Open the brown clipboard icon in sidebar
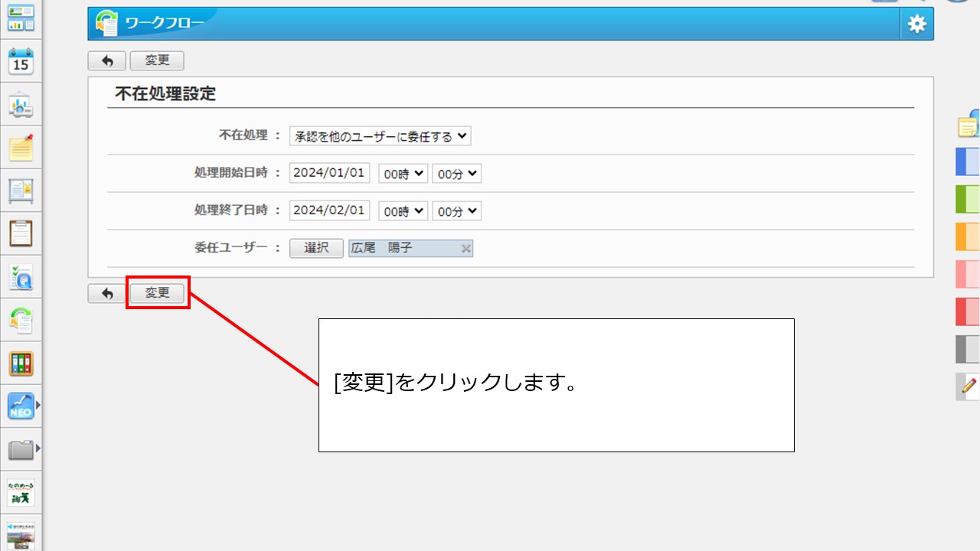Viewport: 980px width, 551px height. tap(21, 233)
